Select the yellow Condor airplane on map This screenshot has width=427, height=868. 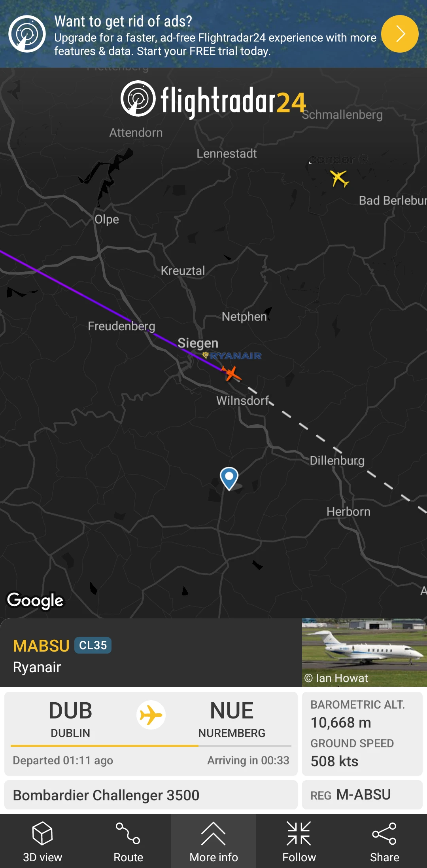tap(340, 178)
